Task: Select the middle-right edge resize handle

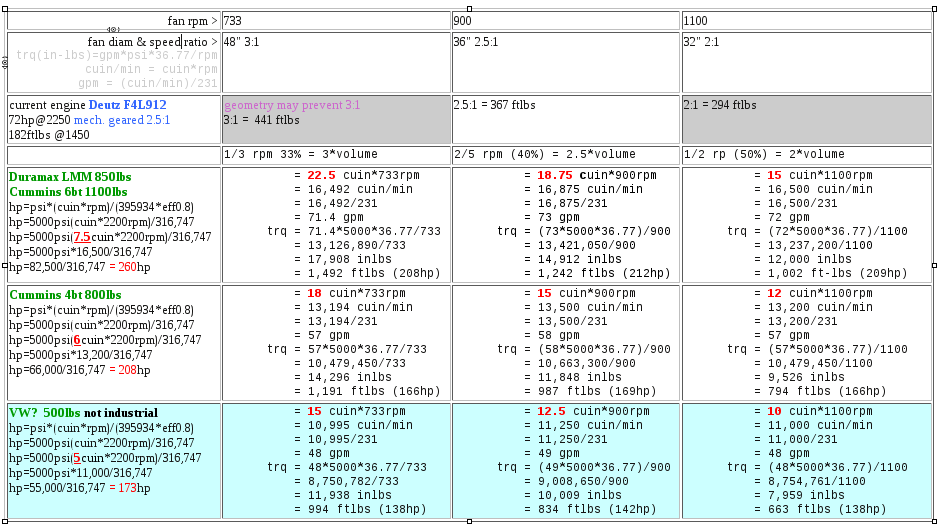Action: click(x=935, y=265)
